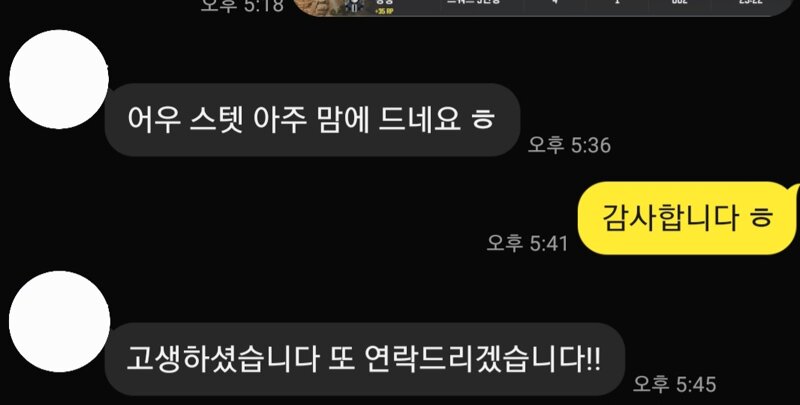Select the message 어우 스텟 아주 맘에 드네요
800x405 pixels.
pos(312,120)
